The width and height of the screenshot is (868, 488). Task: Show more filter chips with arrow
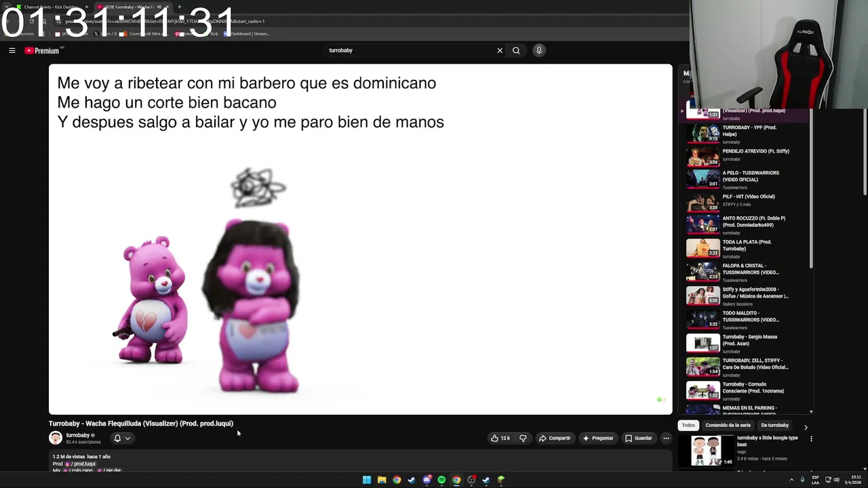click(x=806, y=427)
